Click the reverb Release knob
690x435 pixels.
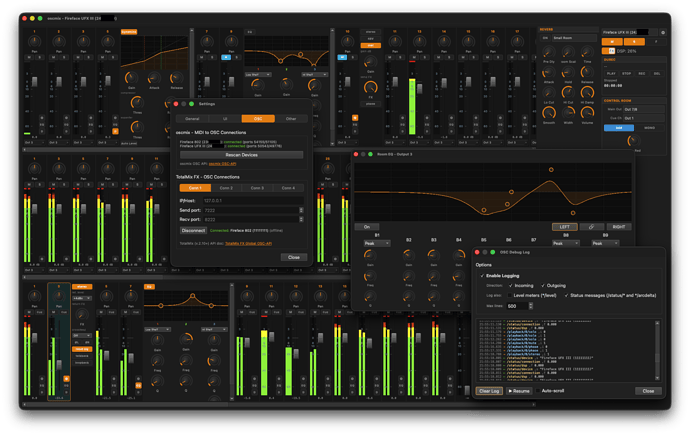pos(587,72)
